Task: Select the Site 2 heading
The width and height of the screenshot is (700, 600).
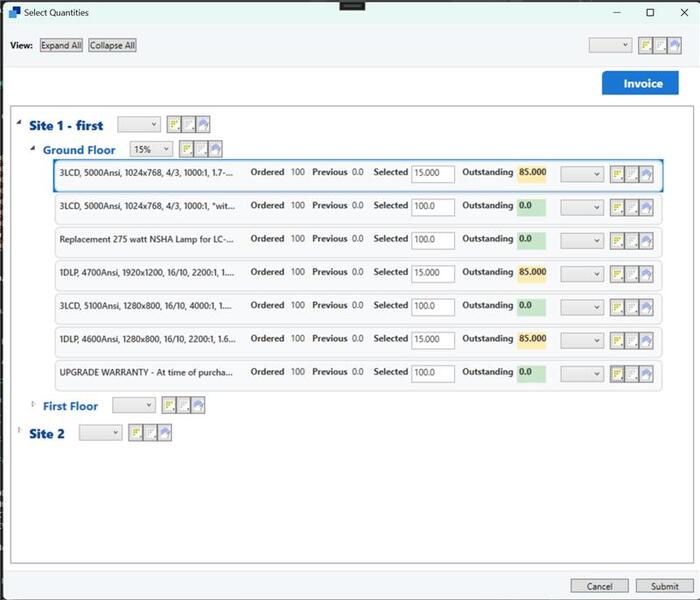Action: tap(46, 433)
